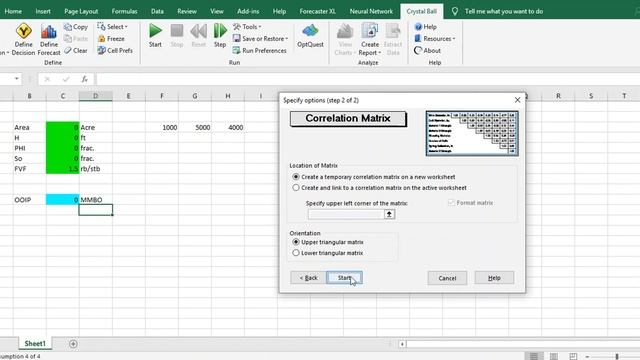This screenshot has height=360, width=640.
Task: Toggle the Format matrix checkbox
Action: point(451,203)
